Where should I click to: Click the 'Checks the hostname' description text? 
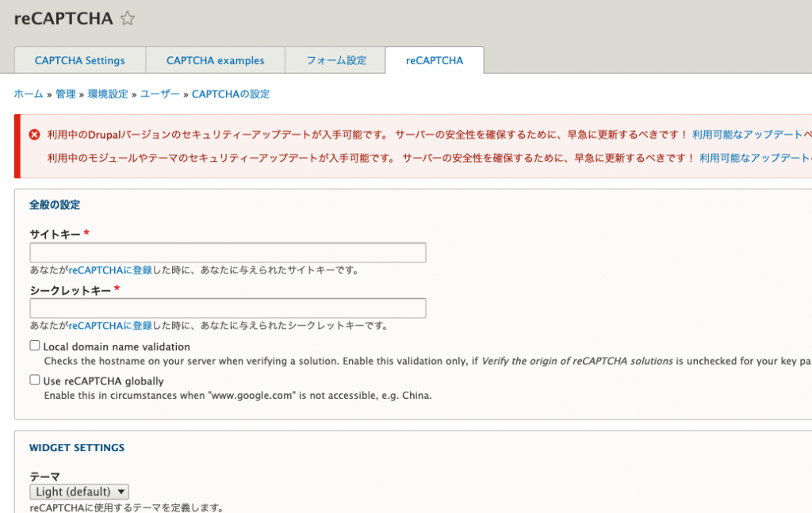click(x=427, y=362)
